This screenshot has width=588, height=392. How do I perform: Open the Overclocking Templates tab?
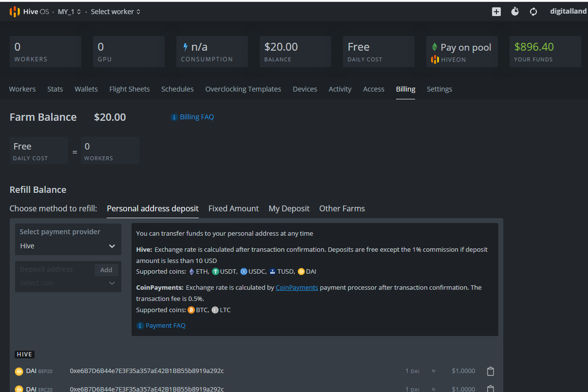point(243,89)
